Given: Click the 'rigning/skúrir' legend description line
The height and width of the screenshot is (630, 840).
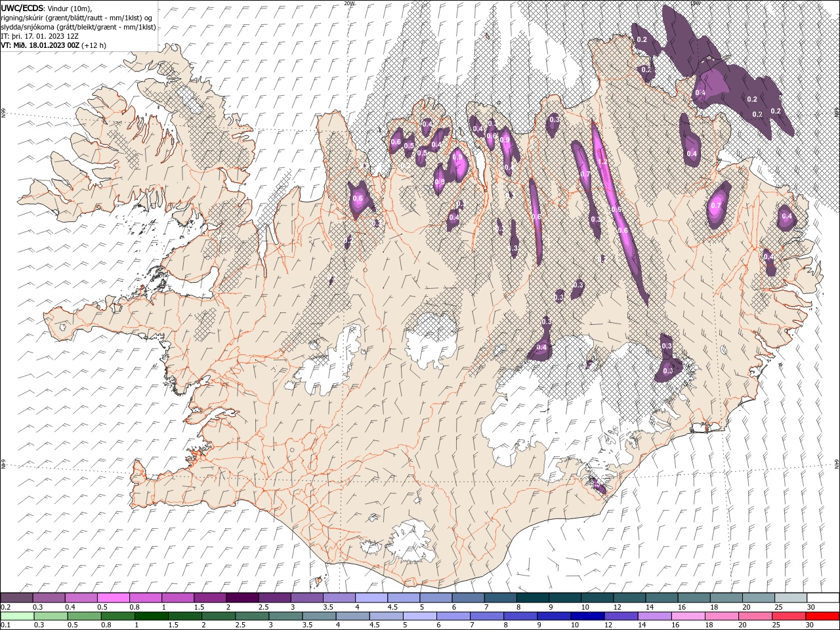Looking at the screenshot, I should pyautogui.click(x=77, y=18).
